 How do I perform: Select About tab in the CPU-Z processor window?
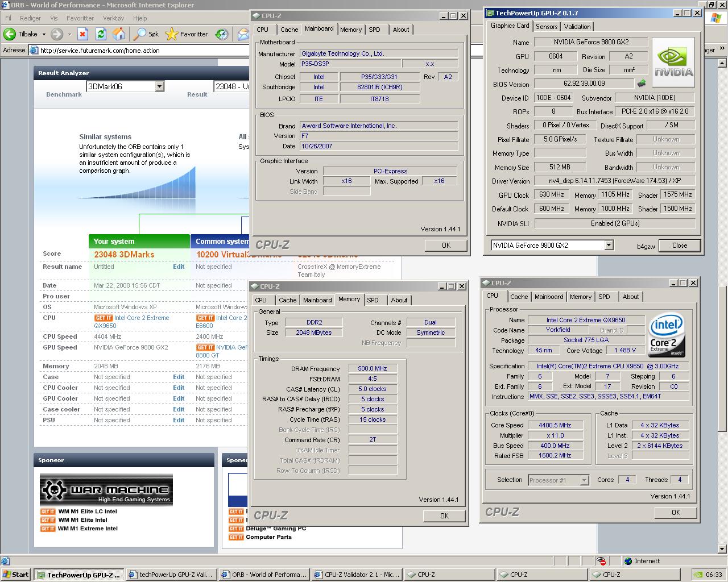point(630,297)
